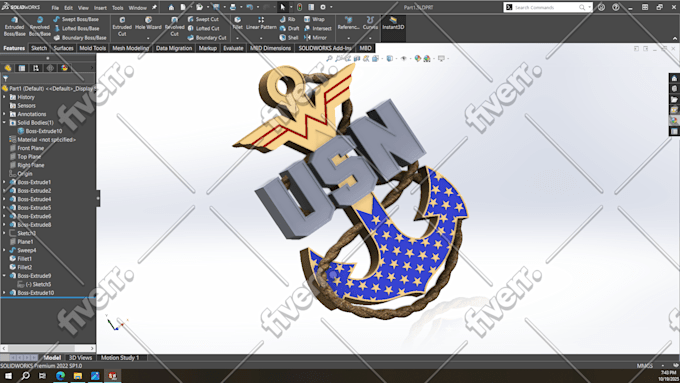Click the feature tree filter icon

coord(6,79)
